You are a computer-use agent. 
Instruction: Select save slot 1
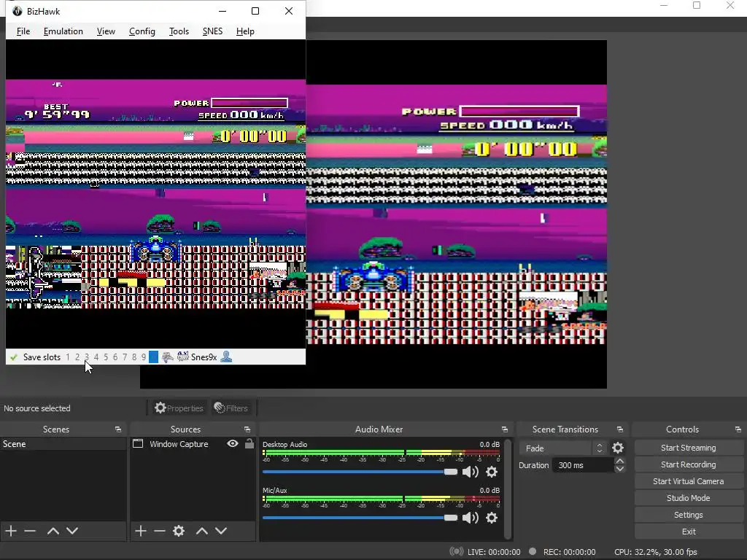(68, 357)
